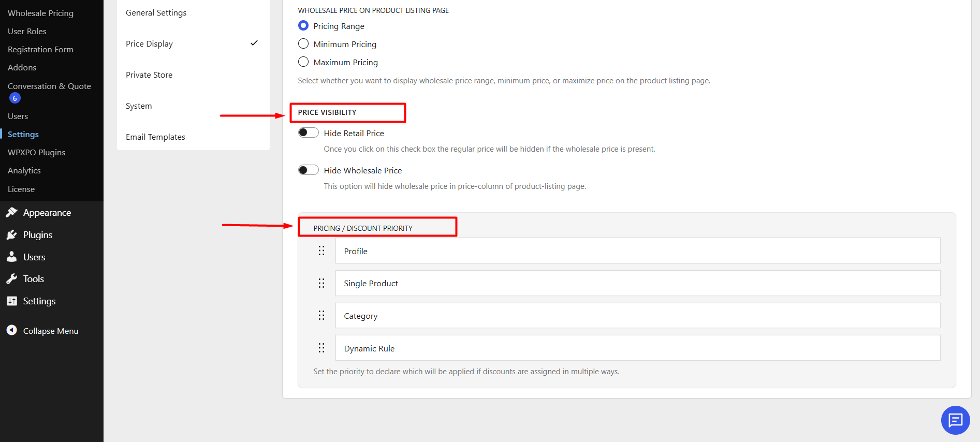Open Wholesale Pricing in the sidebar
This screenshot has width=980, height=442.
pos(40,13)
